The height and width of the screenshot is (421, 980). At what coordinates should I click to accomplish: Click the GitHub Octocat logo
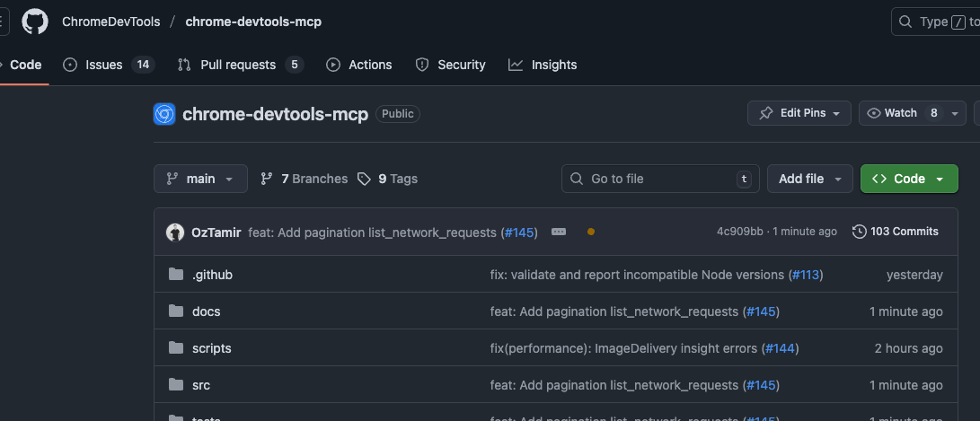click(35, 22)
